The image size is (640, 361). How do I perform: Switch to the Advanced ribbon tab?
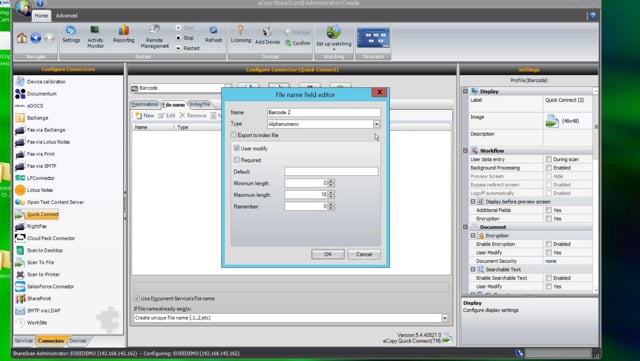(x=67, y=16)
